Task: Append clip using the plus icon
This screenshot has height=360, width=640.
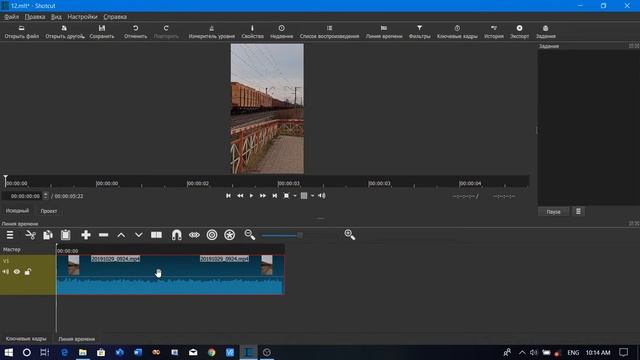Action: (x=86, y=235)
